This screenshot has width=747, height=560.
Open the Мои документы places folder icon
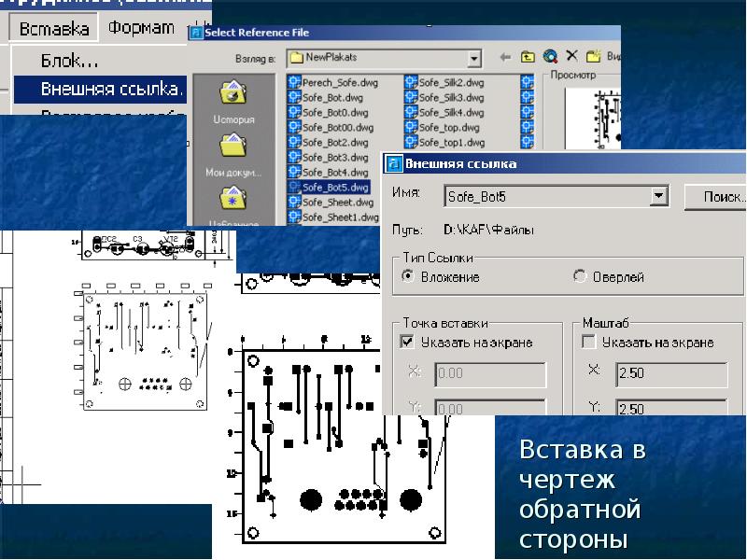233,147
